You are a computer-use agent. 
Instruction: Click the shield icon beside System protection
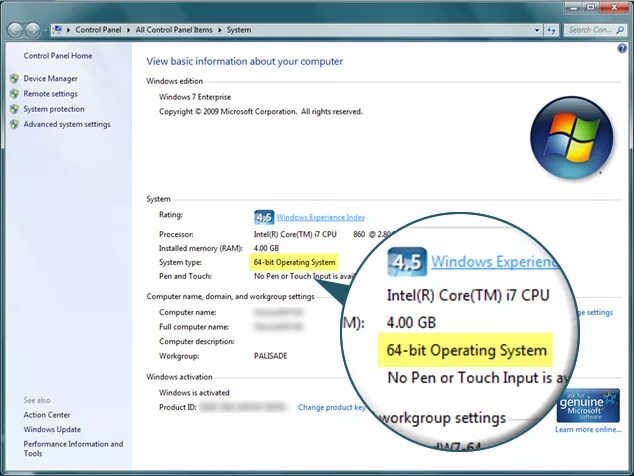15,109
